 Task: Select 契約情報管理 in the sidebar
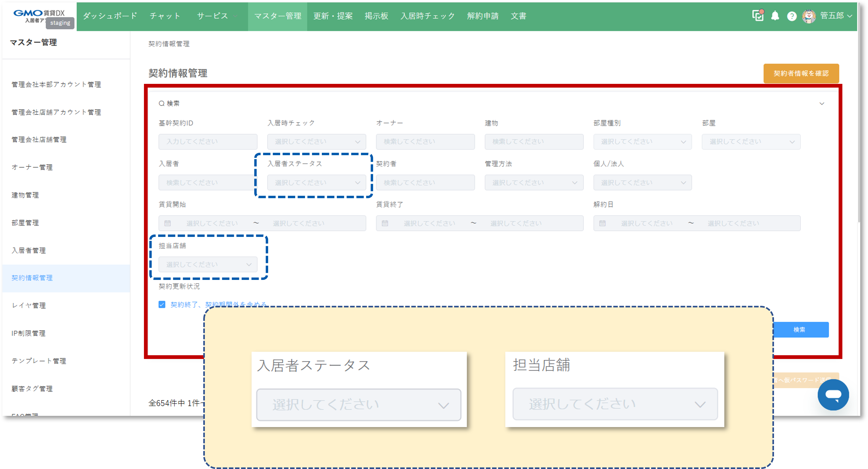32,278
